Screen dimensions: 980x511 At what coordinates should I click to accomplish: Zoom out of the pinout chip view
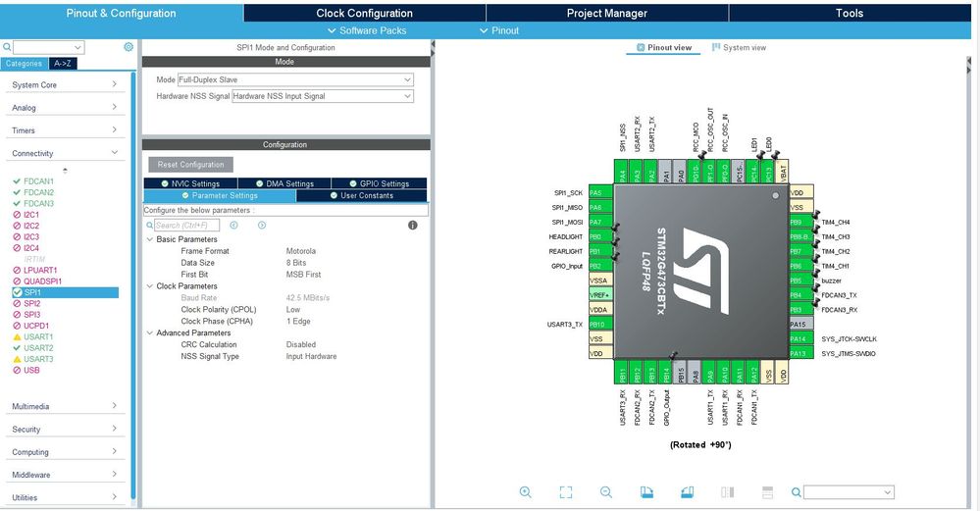click(x=606, y=492)
